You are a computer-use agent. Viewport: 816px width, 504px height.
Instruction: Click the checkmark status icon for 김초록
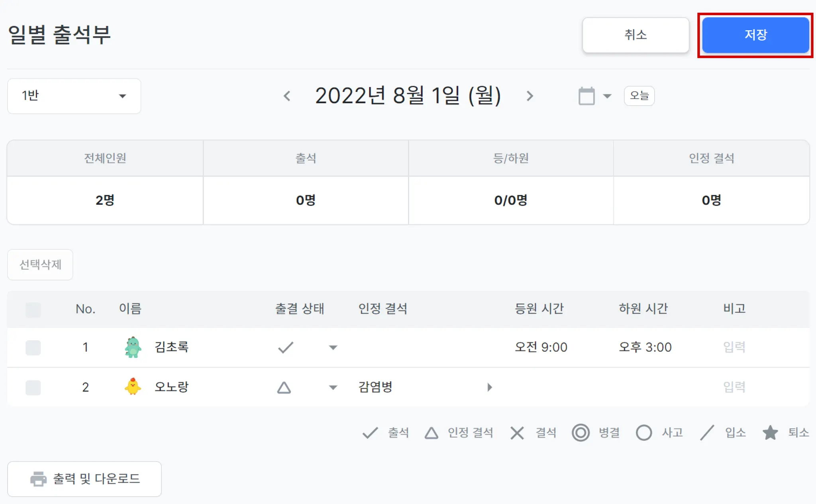coord(285,347)
